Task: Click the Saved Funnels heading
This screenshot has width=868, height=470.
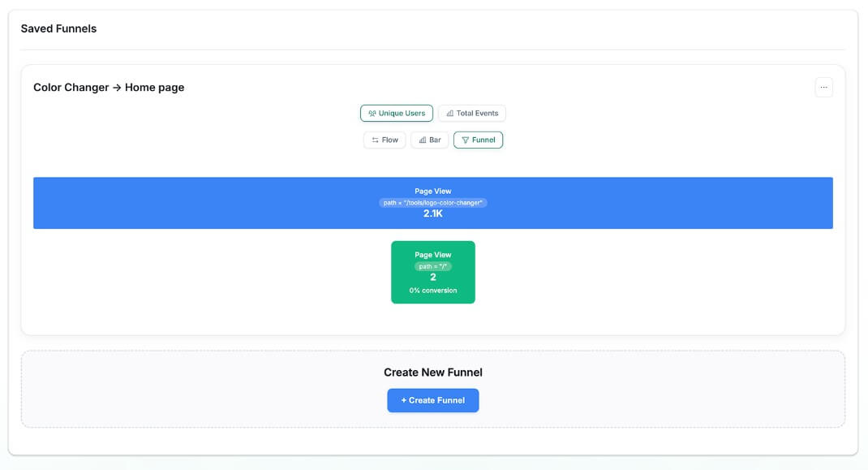Action: 58,29
